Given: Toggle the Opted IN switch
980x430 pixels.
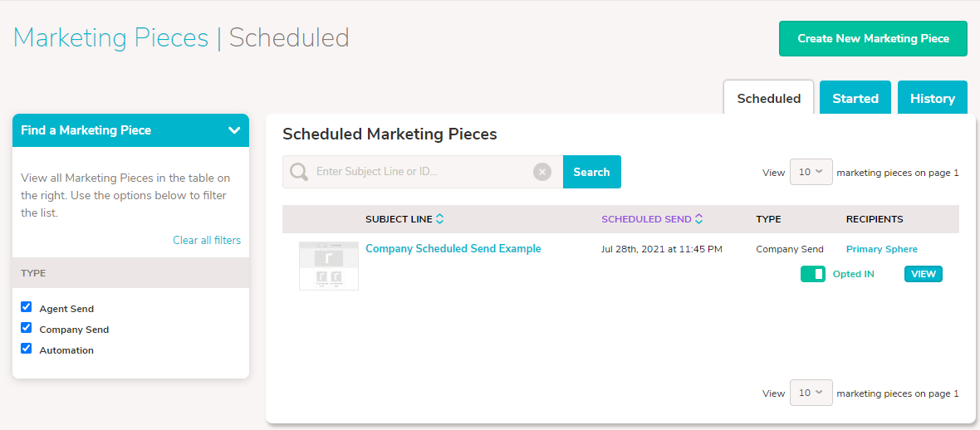Looking at the screenshot, I should pos(812,274).
